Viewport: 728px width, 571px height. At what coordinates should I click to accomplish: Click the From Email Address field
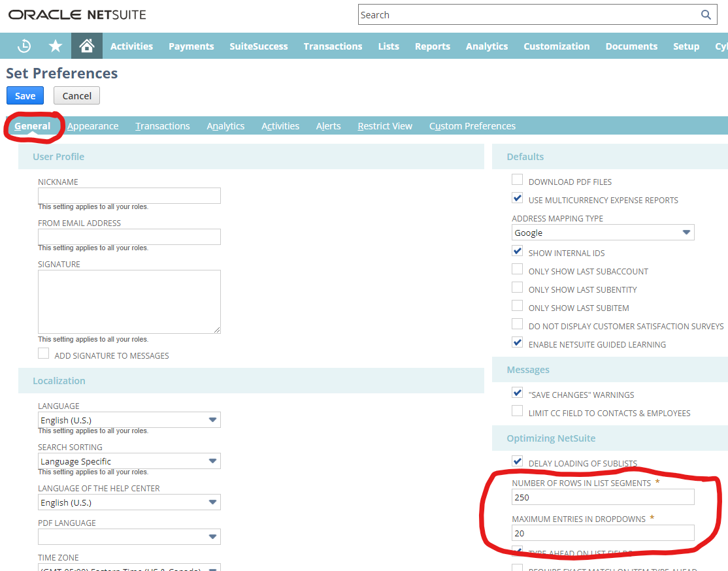coord(129,237)
